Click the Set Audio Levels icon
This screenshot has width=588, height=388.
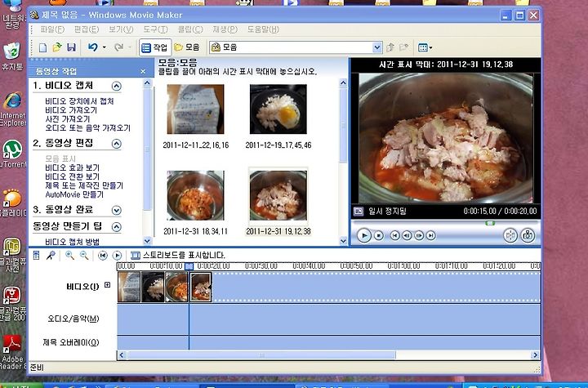pyautogui.click(x=37, y=256)
